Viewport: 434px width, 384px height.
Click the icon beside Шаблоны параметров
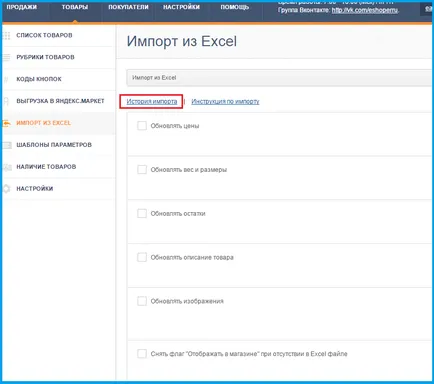[7, 145]
